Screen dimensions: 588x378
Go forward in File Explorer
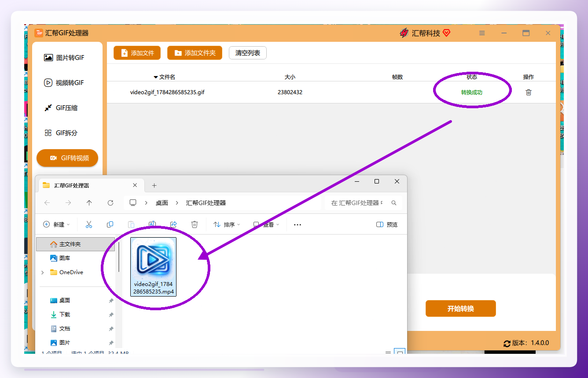point(68,203)
